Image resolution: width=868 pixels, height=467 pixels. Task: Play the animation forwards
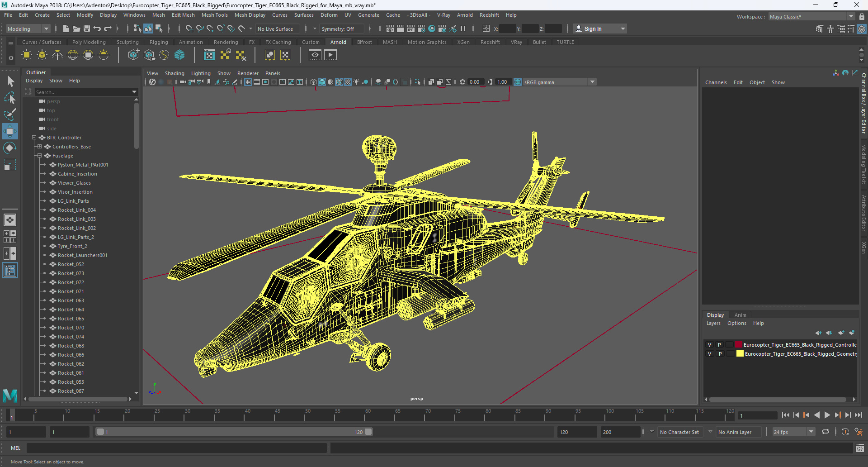[827, 415]
